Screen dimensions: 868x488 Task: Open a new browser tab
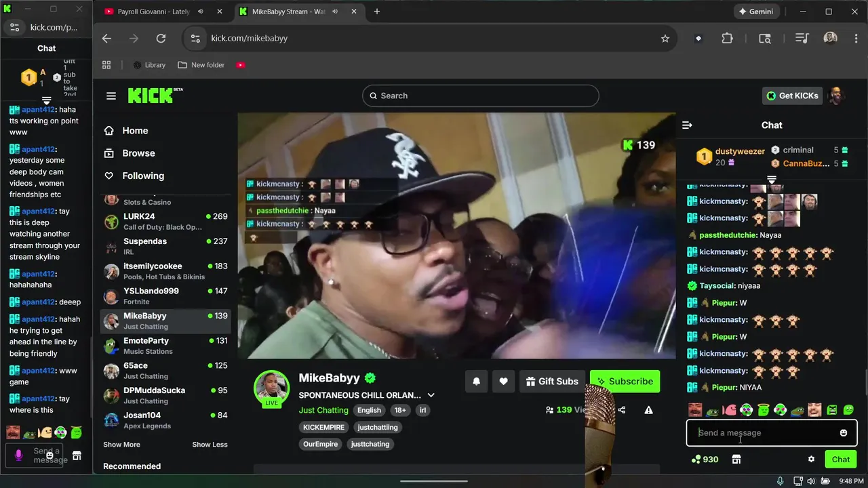click(x=377, y=12)
